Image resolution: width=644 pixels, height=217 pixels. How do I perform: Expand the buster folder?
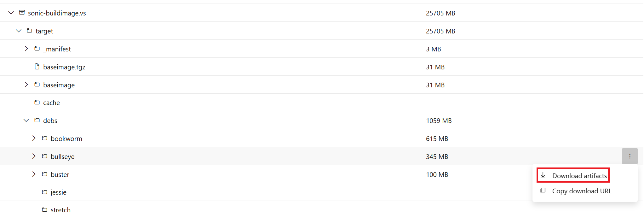pos(34,174)
